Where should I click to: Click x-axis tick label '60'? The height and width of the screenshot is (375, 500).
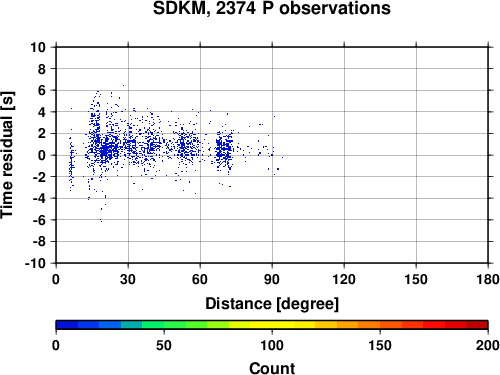coord(200,279)
